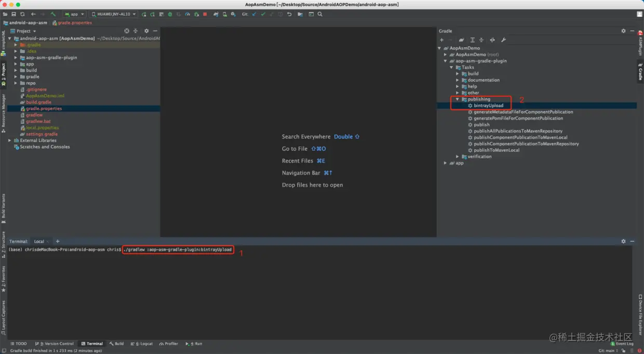The height and width of the screenshot is (354, 644).
Task: Open Terminal panel gear settings
Action: coord(624,241)
